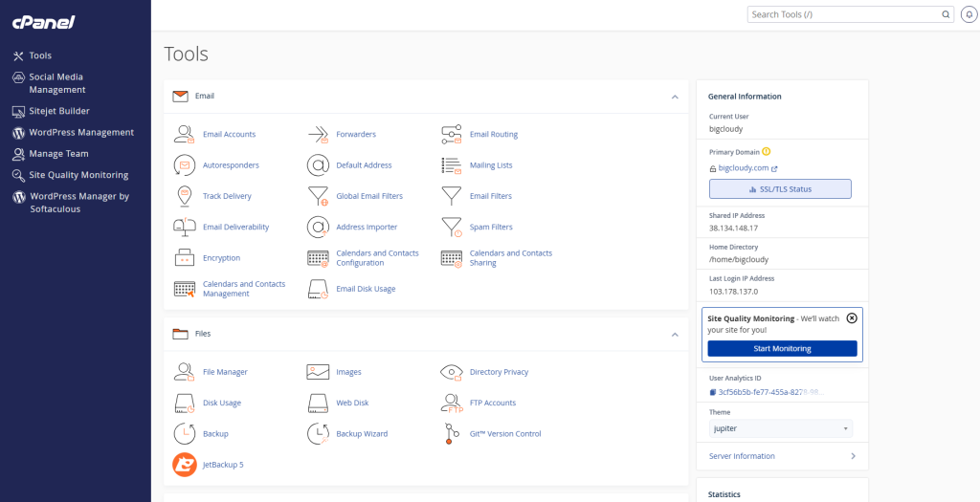The width and height of the screenshot is (980, 502).
Task: Click the Directory Privacy eye icon
Action: coord(452,372)
